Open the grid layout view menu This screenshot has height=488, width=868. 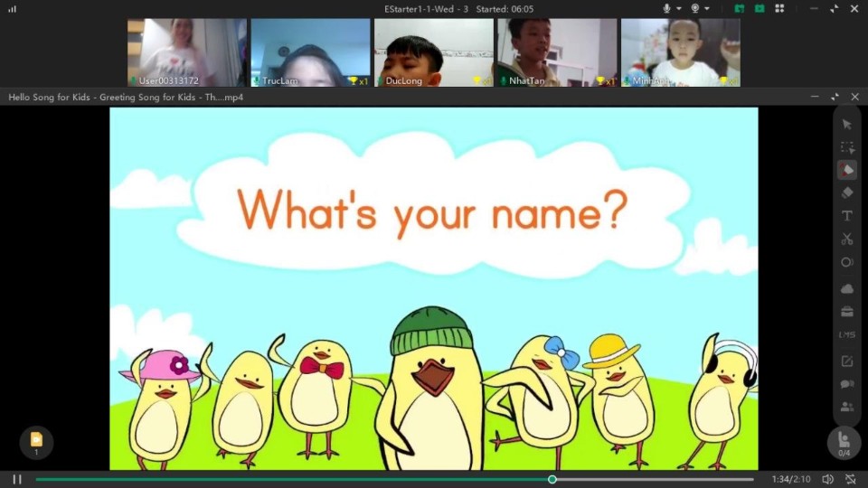779,8
